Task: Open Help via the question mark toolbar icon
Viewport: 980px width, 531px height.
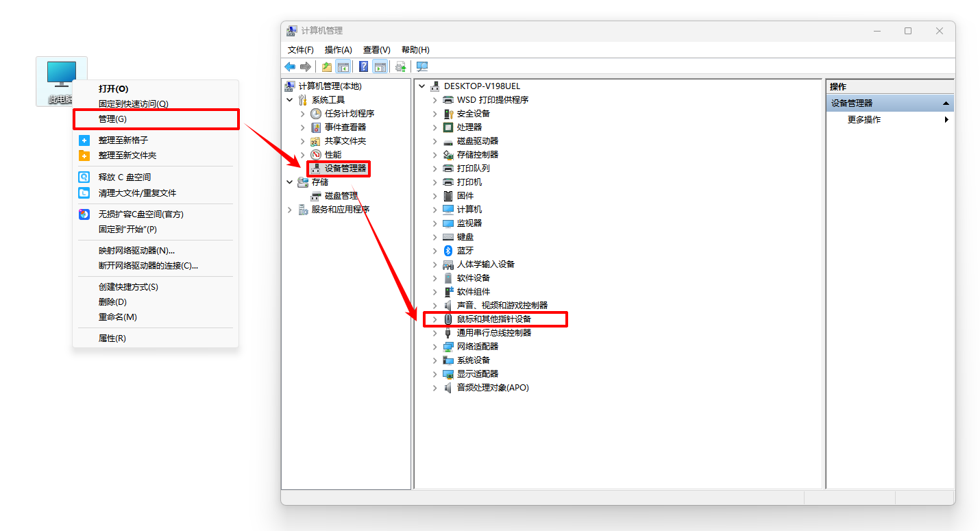Action: click(364, 66)
